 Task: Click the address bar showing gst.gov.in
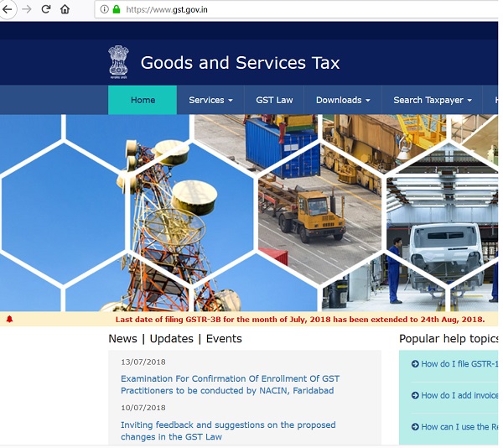click(296, 9)
